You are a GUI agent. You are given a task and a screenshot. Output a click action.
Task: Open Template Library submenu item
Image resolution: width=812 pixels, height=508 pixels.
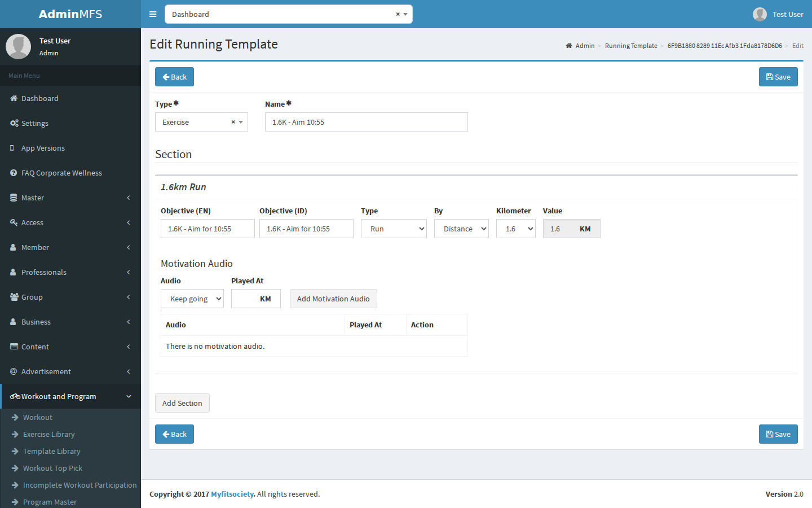[51, 451]
